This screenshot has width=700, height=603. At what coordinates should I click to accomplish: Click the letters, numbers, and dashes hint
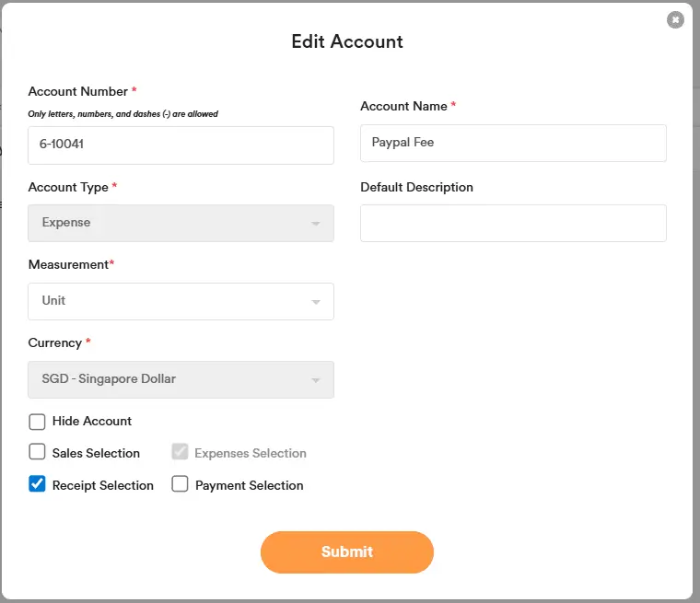(122, 114)
